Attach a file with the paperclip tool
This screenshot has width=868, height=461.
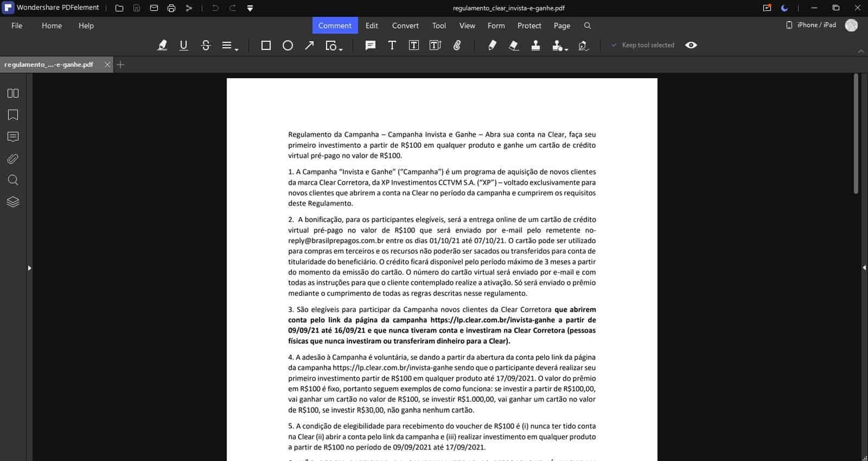point(457,45)
